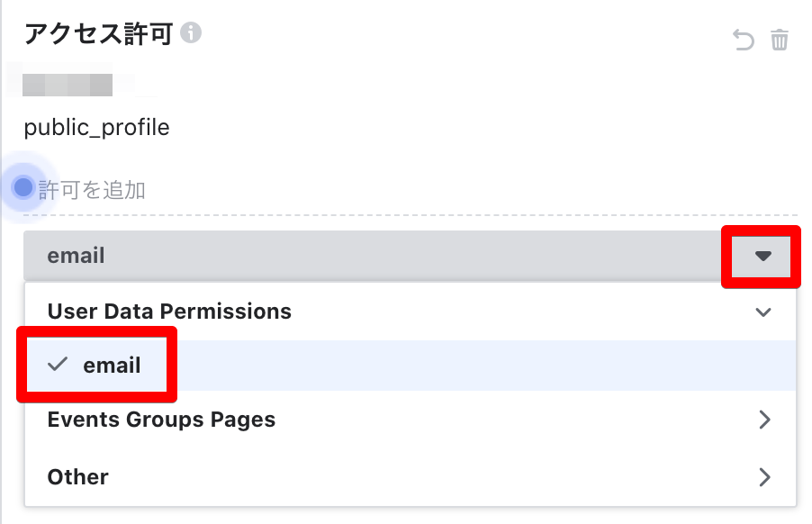The height and width of the screenshot is (524, 812).
Task: Delete using the trash can icon
Action: pyautogui.click(x=779, y=40)
